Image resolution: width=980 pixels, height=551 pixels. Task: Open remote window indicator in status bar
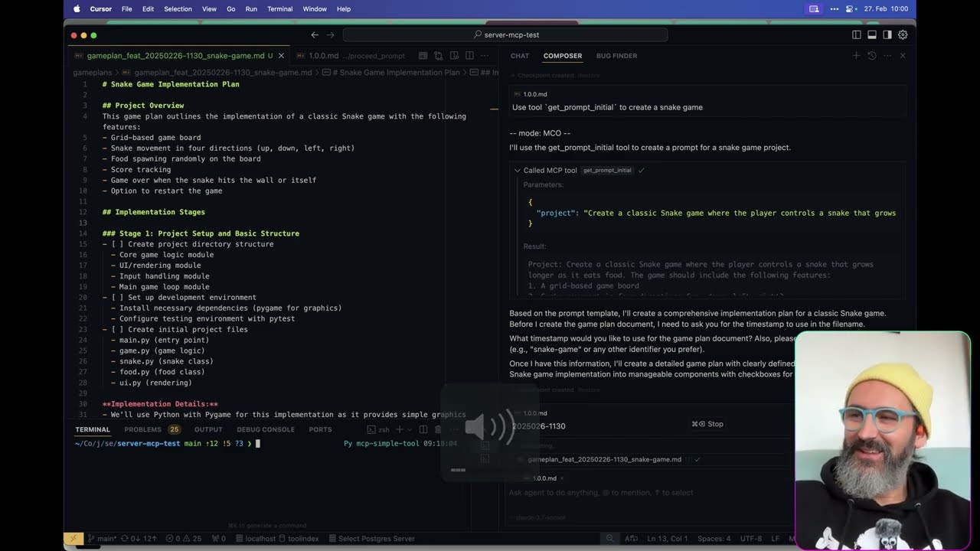coord(73,539)
